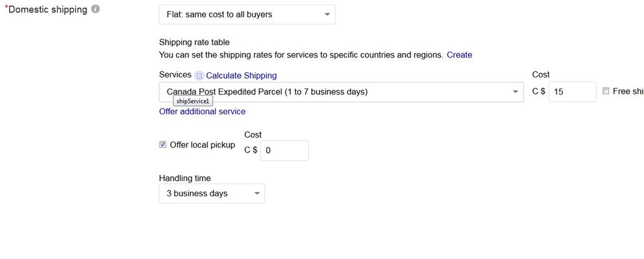Click the shipping cost field containing 15
The width and height of the screenshot is (644, 259).
click(572, 92)
